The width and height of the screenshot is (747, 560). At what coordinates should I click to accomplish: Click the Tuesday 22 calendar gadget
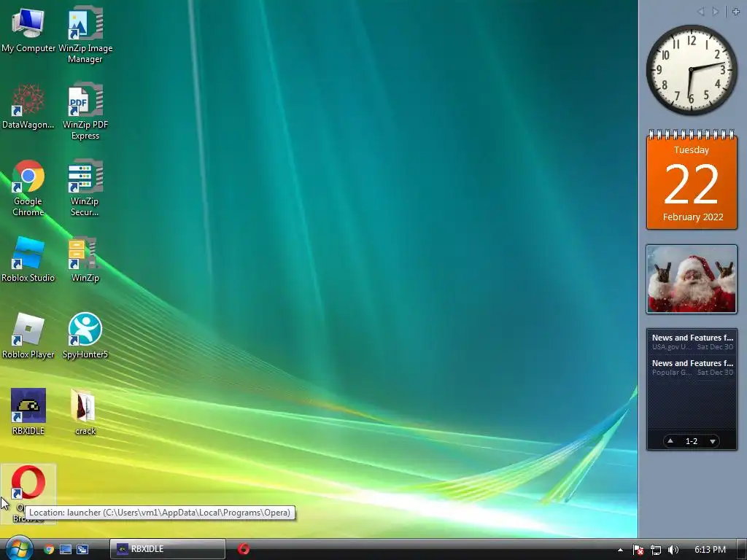click(692, 179)
